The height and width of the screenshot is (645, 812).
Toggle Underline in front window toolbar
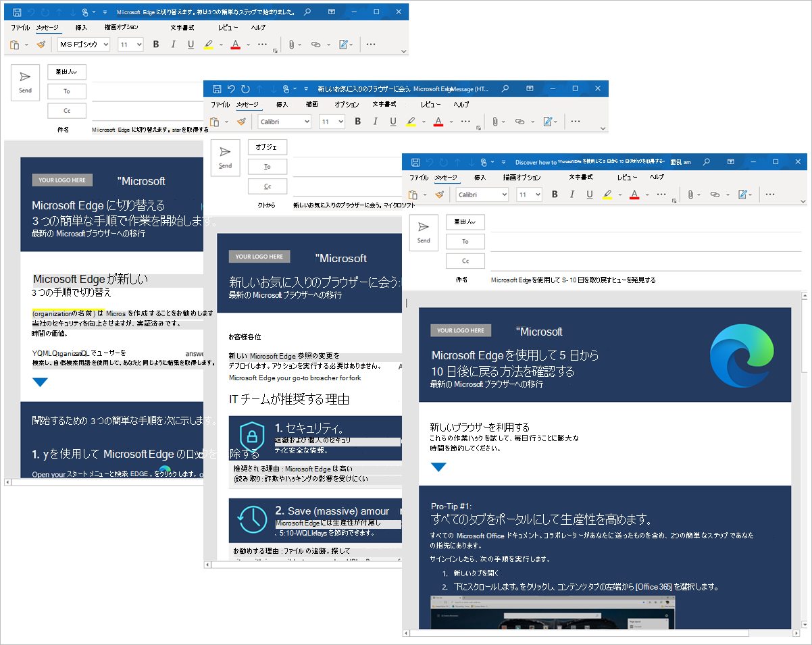[590, 195]
